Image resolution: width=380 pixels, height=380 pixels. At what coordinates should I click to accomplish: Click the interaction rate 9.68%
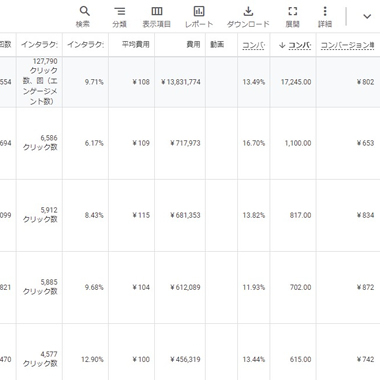point(94,287)
